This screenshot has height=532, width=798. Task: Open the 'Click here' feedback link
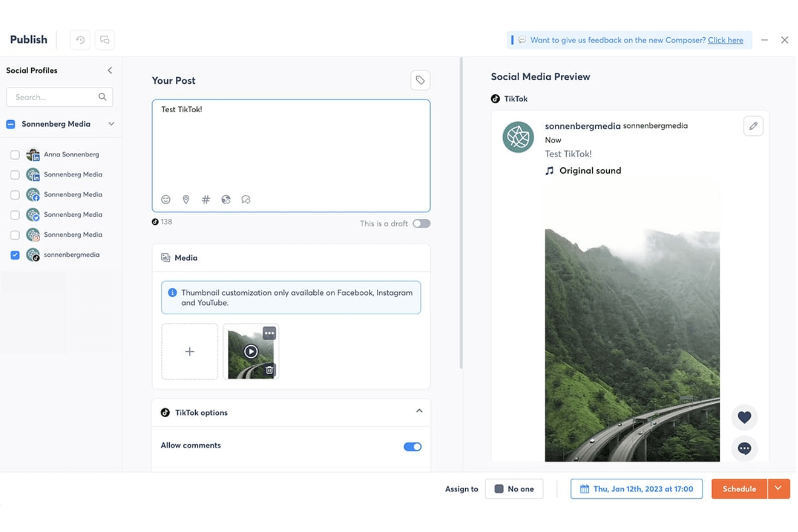[x=725, y=40]
